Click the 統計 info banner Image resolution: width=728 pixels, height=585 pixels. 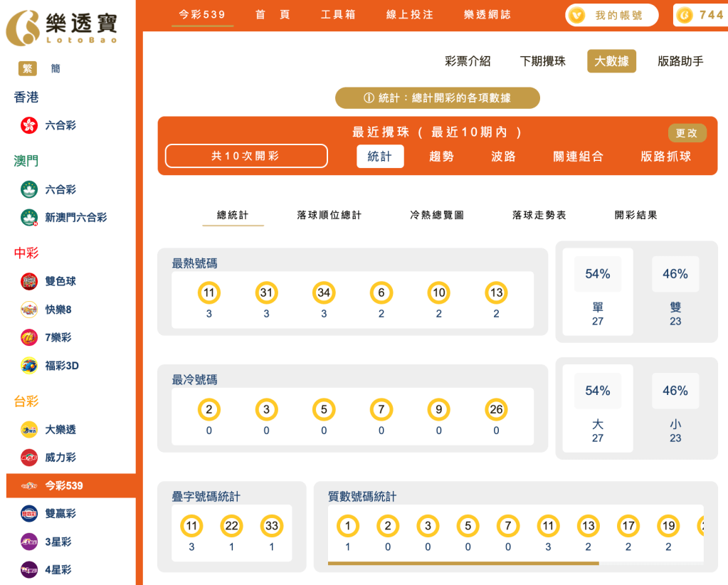[438, 98]
